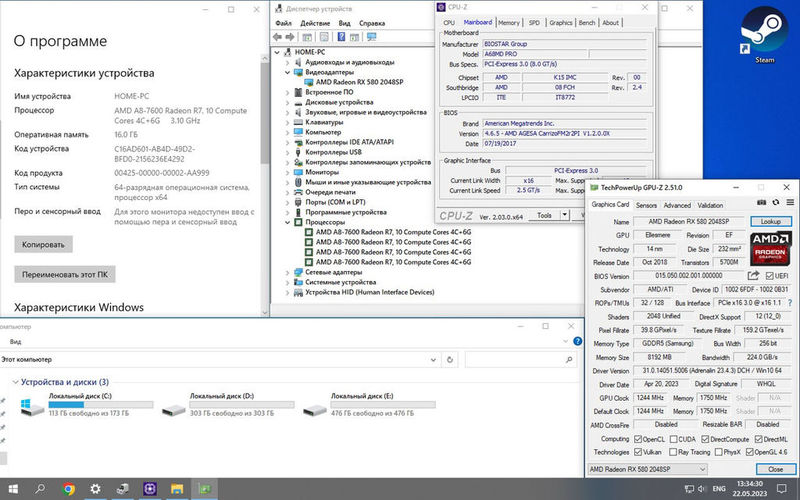Open CPU-Z Tools dropdown arrow

(x=565, y=215)
